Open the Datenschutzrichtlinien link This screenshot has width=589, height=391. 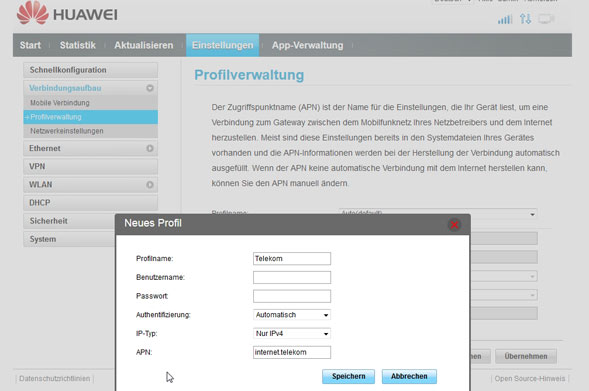pyautogui.click(x=54, y=379)
